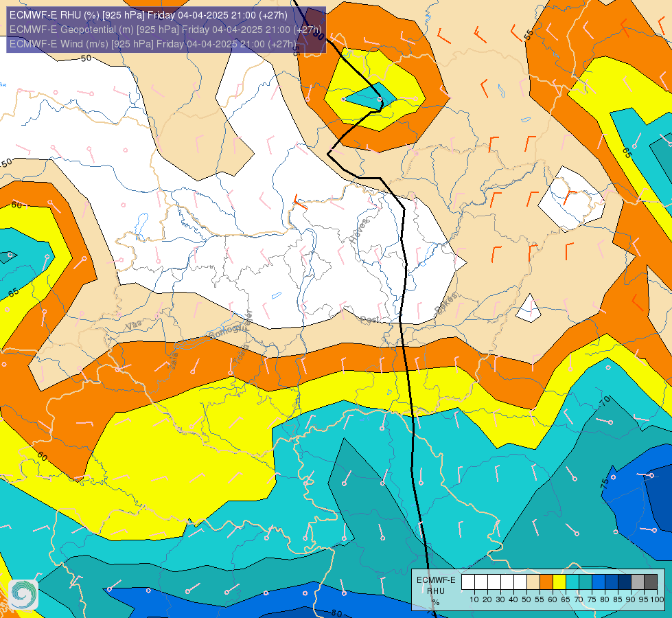Click the '70' contour label on the teal area
Viewport: 672px width, 618px height.
tap(605, 402)
